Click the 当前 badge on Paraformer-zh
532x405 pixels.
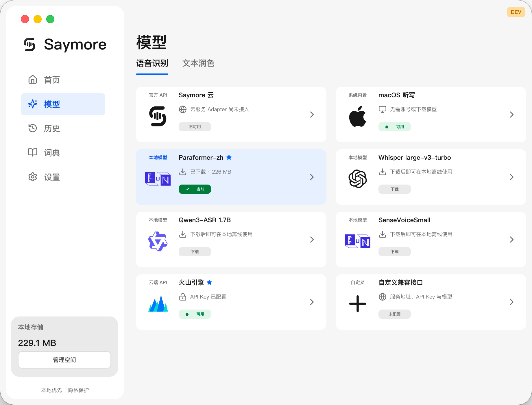pyautogui.click(x=195, y=189)
